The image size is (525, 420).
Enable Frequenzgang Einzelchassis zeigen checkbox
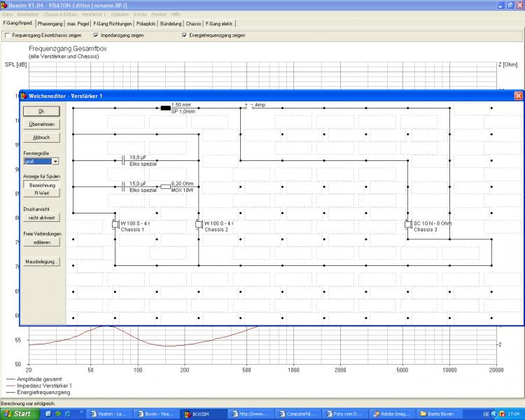point(8,35)
